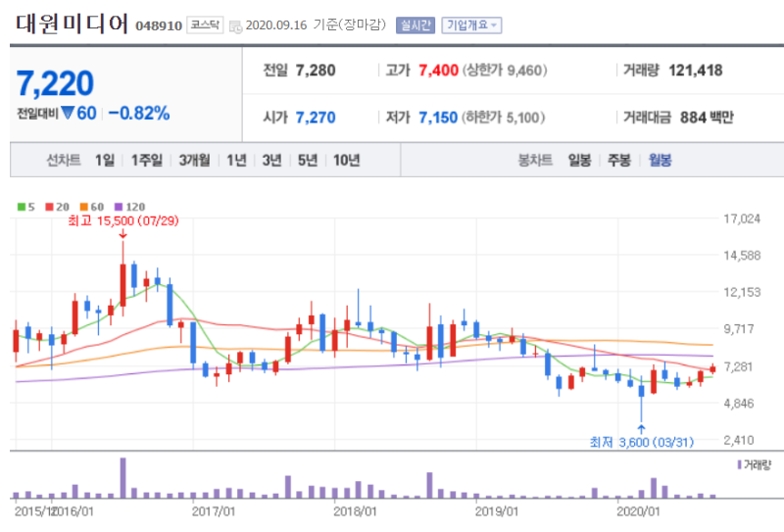This screenshot has width=784, height=532.
Task: Click the red 20 moving average swatch
Action: pyautogui.click(x=50, y=207)
